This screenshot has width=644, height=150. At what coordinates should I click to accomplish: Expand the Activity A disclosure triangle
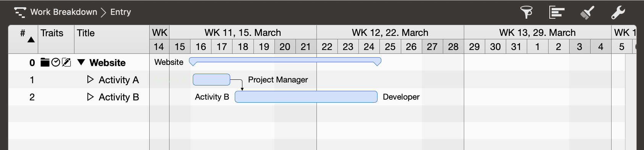[x=90, y=79]
